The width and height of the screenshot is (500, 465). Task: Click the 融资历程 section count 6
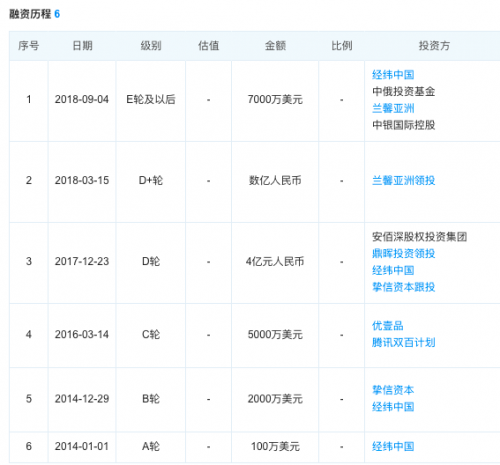point(57,14)
